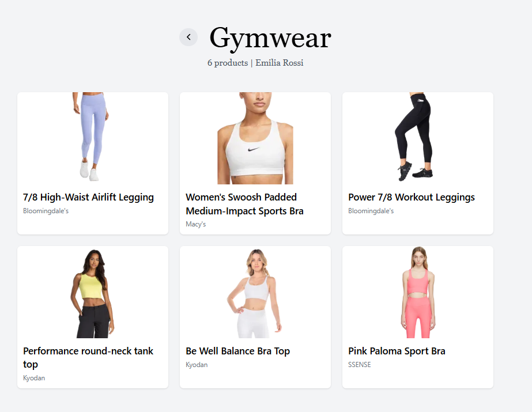The height and width of the screenshot is (412, 532).
Task: Click the Women's Swoosh Padded Medium-Impact Sports Bra title
Action: click(x=244, y=204)
